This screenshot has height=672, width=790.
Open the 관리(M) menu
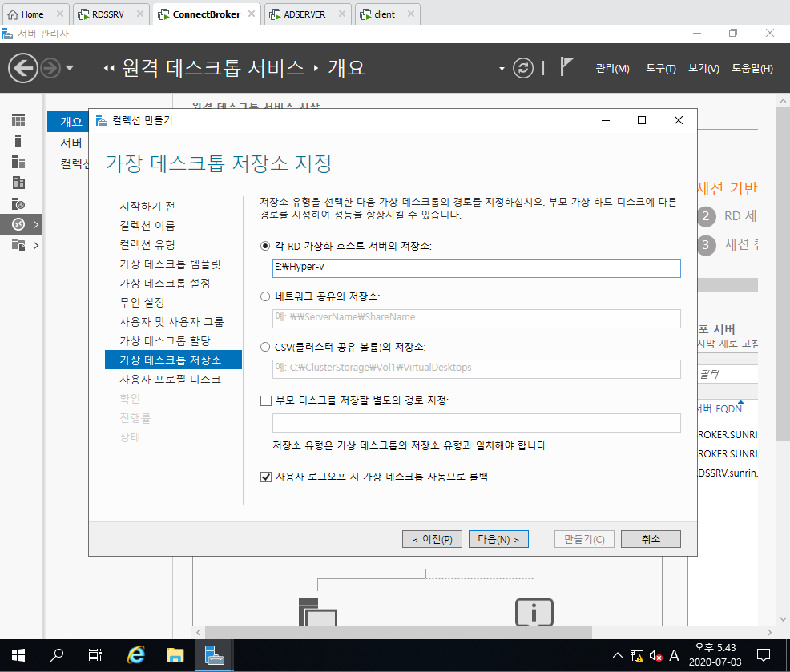pyautogui.click(x=612, y=69)
